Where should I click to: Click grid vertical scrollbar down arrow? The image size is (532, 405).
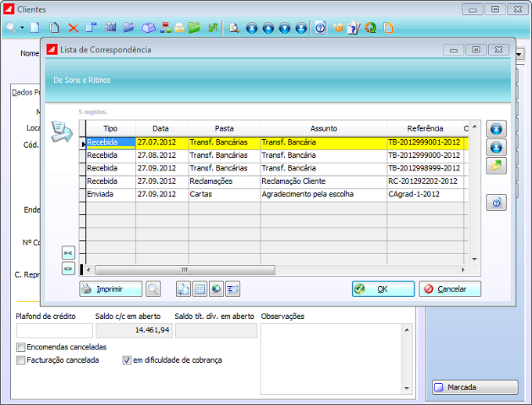point(475,259)
